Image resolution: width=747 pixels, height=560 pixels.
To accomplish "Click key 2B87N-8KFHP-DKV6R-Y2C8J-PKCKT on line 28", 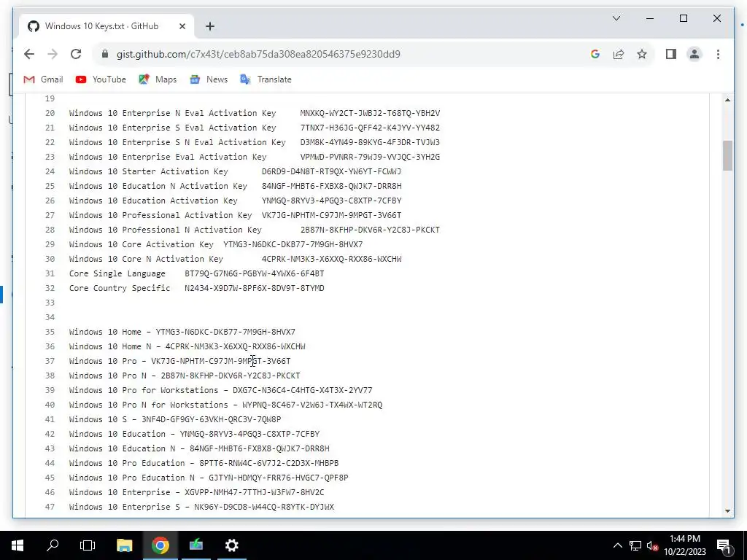I will pos(370,230).
